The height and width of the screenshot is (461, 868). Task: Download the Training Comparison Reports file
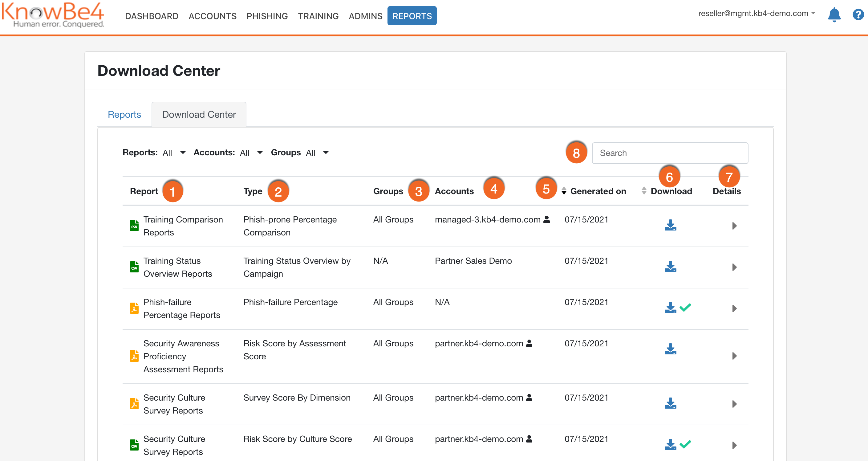pos(670,225)
